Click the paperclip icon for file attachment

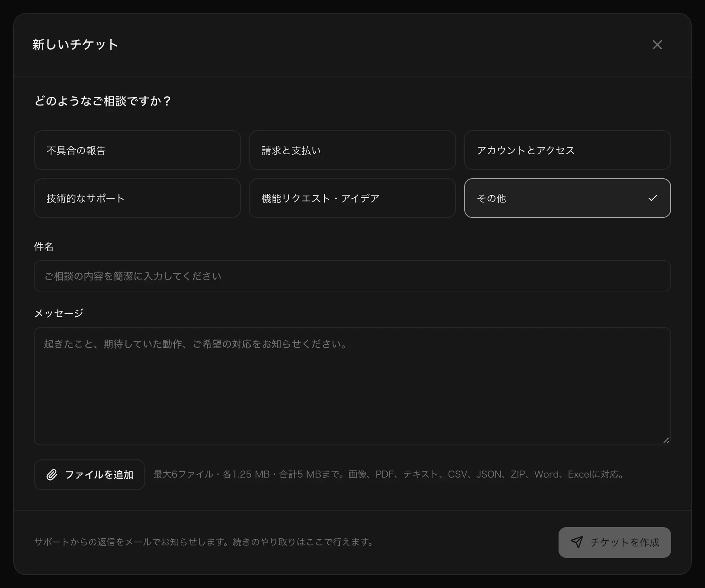52,475
